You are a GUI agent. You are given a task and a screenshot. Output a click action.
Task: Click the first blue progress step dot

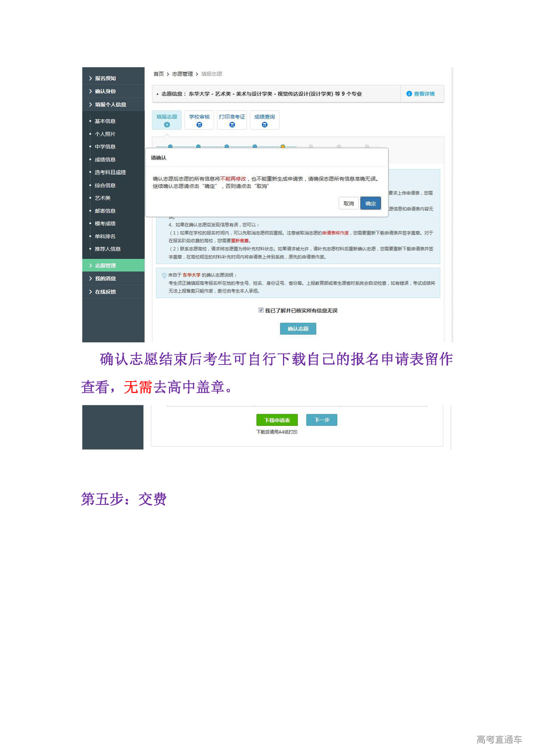click(170, 147)
